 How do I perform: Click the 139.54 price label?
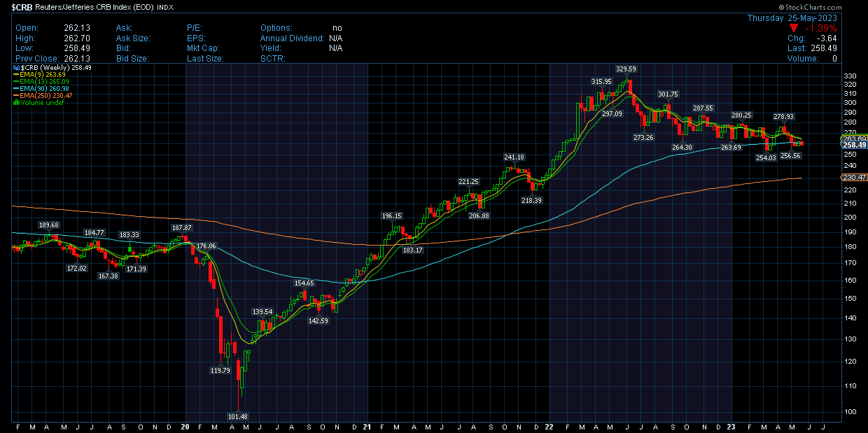tap(262, 312)
